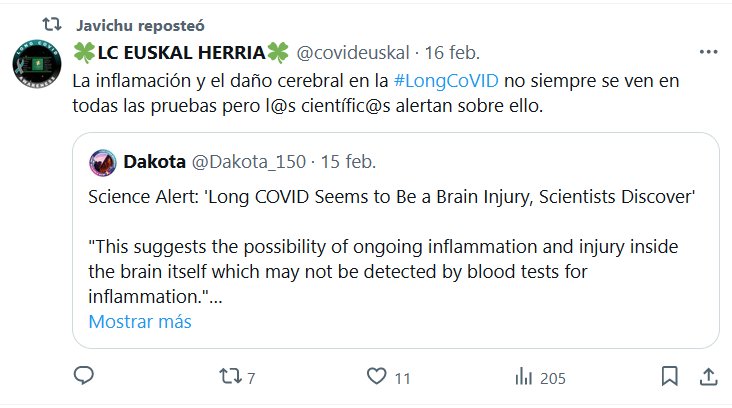The image size is (732, 408).
Task: Click Dakota's small profile avatar
Action: (x=102, y=161)
